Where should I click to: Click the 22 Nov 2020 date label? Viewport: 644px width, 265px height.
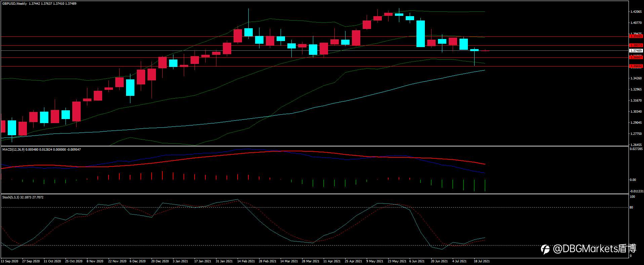pos(117,261)
